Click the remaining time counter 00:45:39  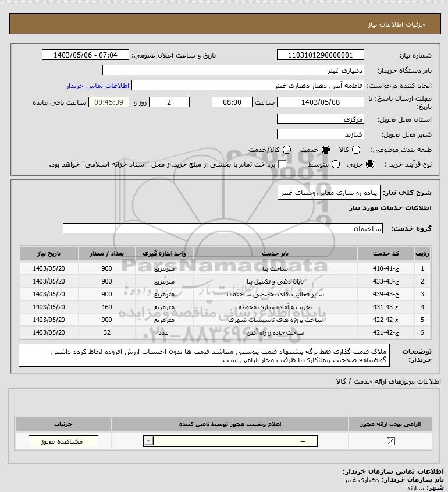point(109,102)
